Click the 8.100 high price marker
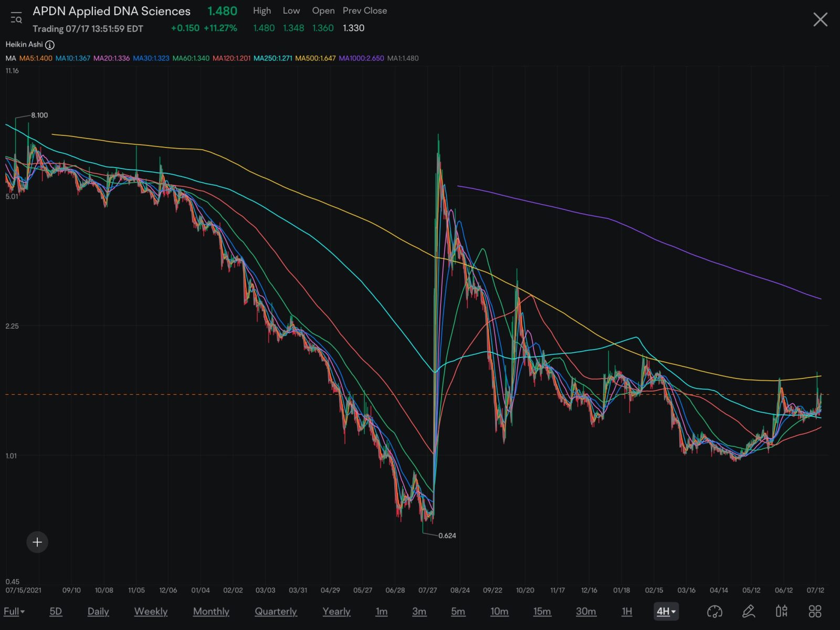840x630 pixels. point(39,115)
